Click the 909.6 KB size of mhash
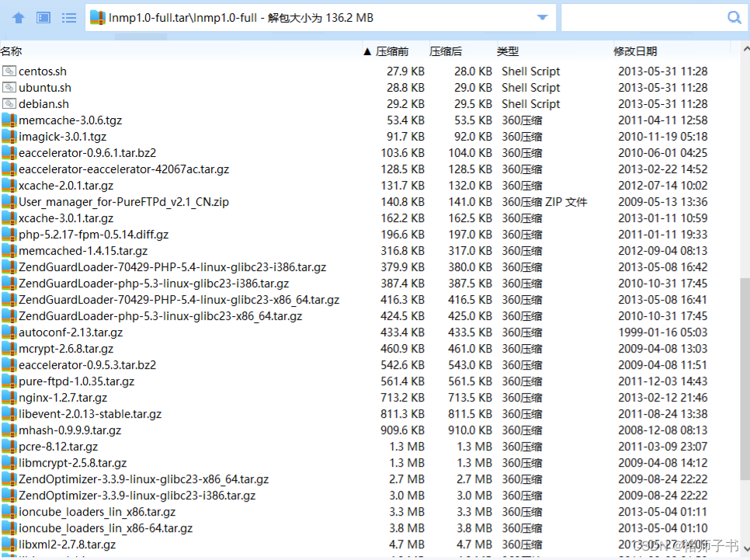Image resolution: width=750 pixels, height=560 pixels. pos(402,430)
